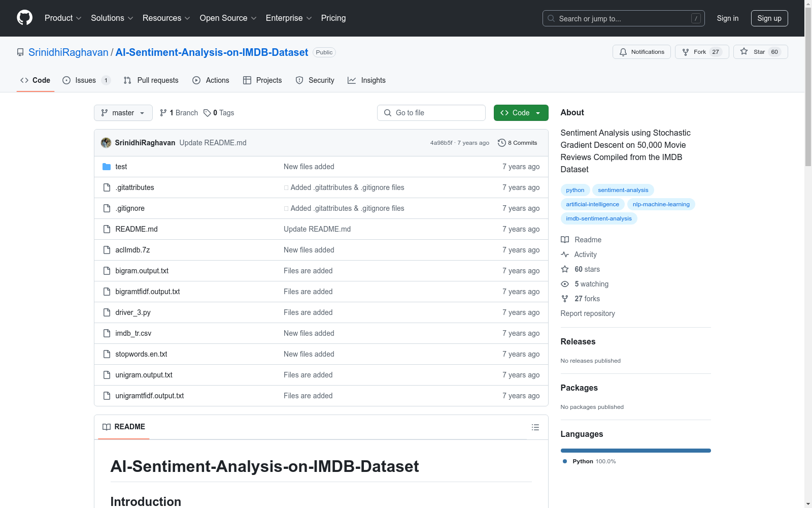Image resolution: width=812 pixels, height=508 pixels.
Task: Click the file icon beside aclImdb.7z
Action: [107, 250]
